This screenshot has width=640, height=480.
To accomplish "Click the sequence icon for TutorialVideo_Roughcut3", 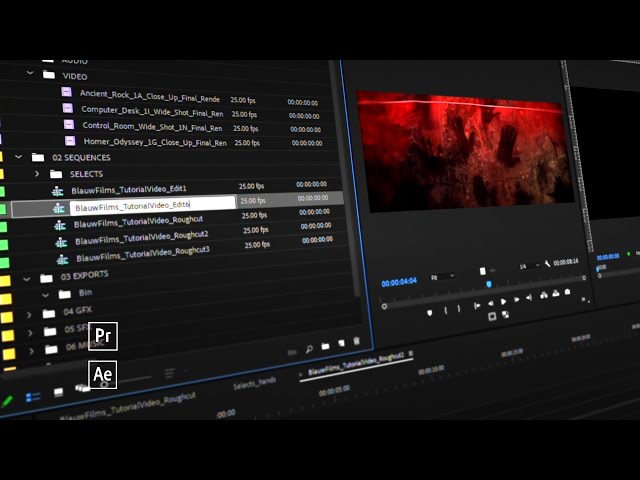I will coord(62,260).
